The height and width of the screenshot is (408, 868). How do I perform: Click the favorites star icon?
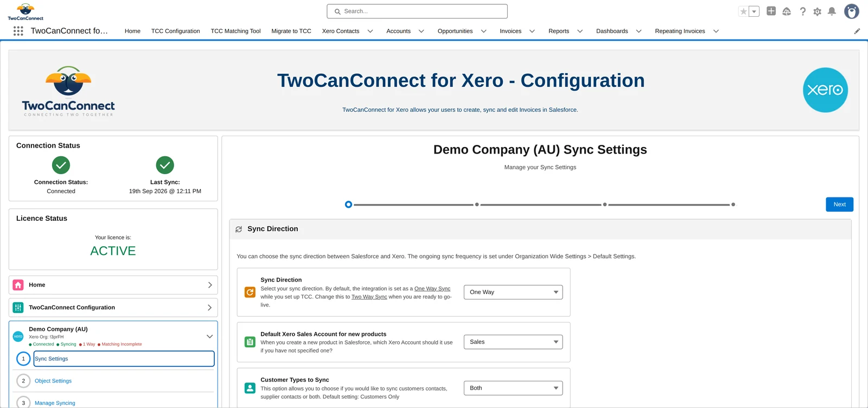[x=744, y=11]
